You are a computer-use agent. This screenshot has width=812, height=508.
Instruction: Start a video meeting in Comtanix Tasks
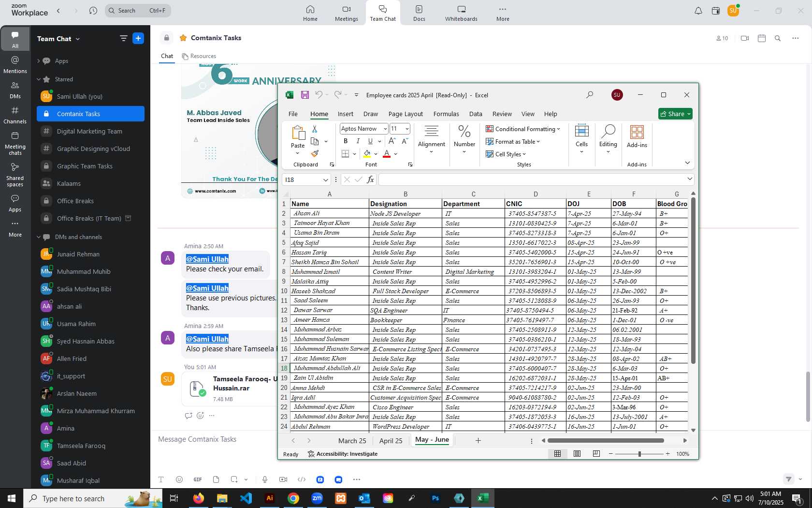[745, 38]
